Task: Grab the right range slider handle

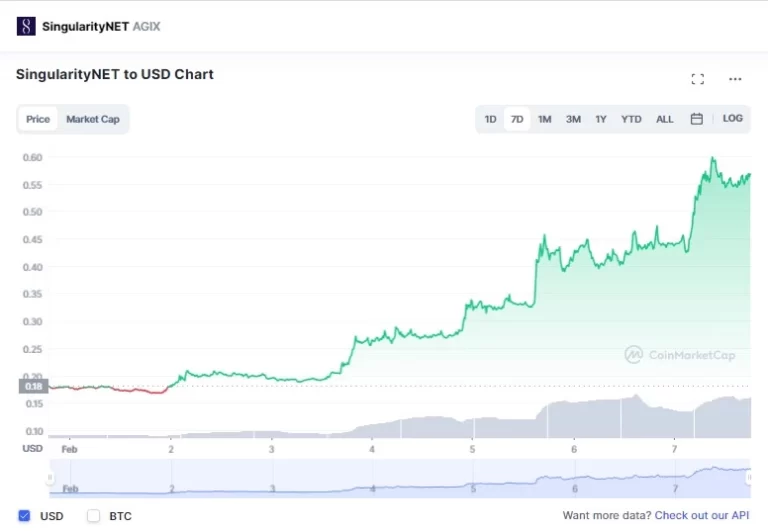Action: (x=749, y=478)
